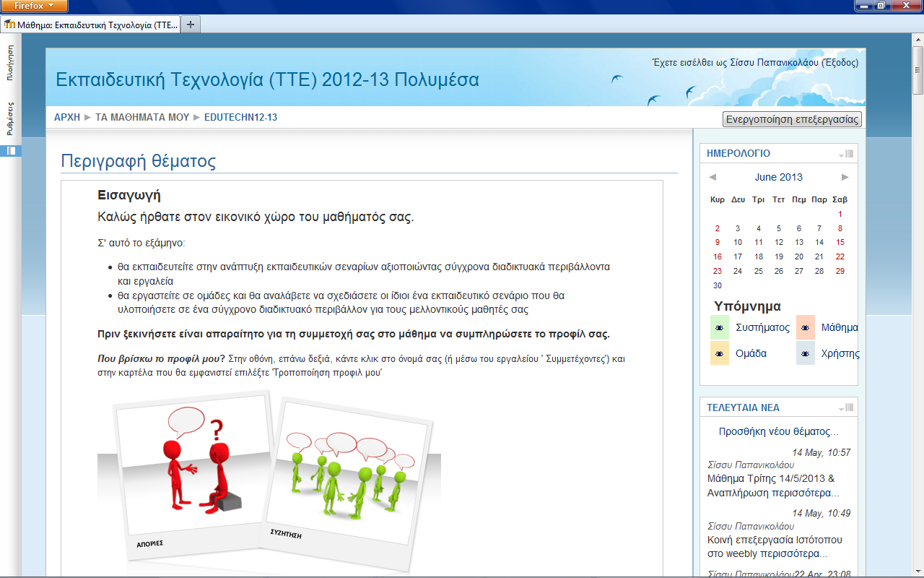The height and width of the screenshot is (578, 924).
Task: Go to previous month in calendar
Action: coord(712,177)
